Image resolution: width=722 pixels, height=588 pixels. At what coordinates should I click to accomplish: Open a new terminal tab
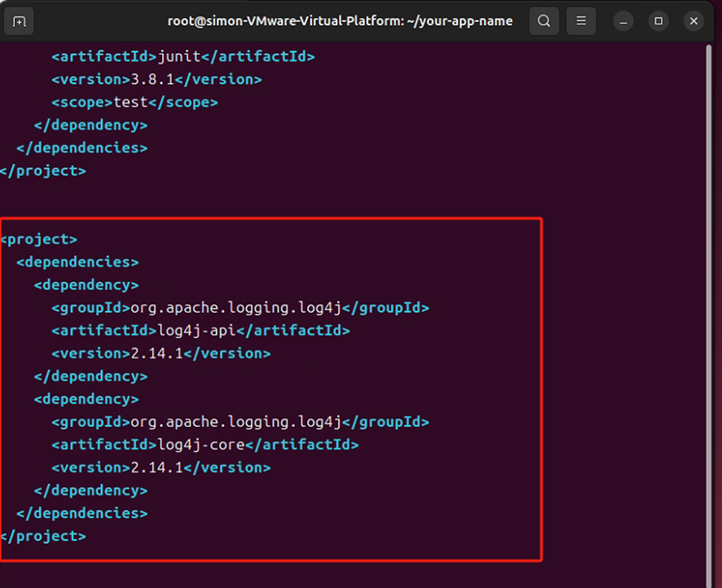(x=19, y=21)
